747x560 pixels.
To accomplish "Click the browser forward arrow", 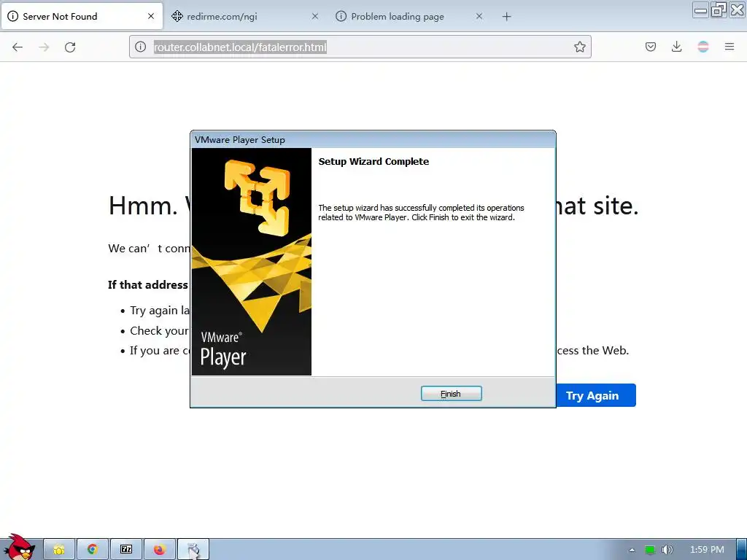I will pos(44,47).
